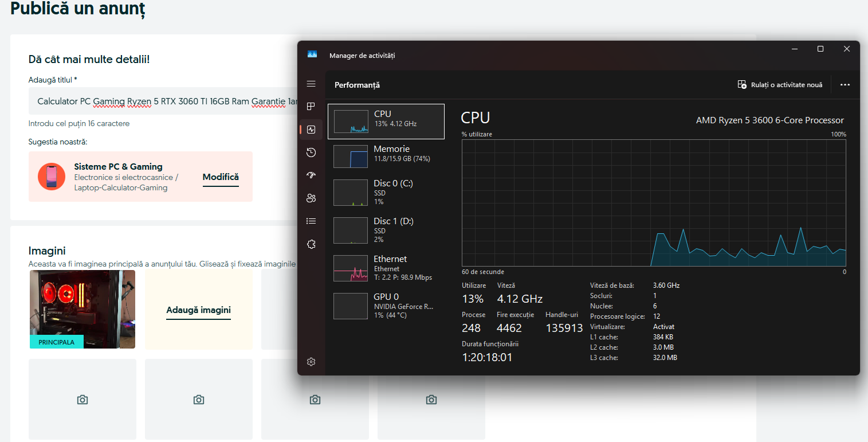Screen dimensions: 868x442
Task: Click the L3 cache 32.0 MB value
Action: click(665, 358)
